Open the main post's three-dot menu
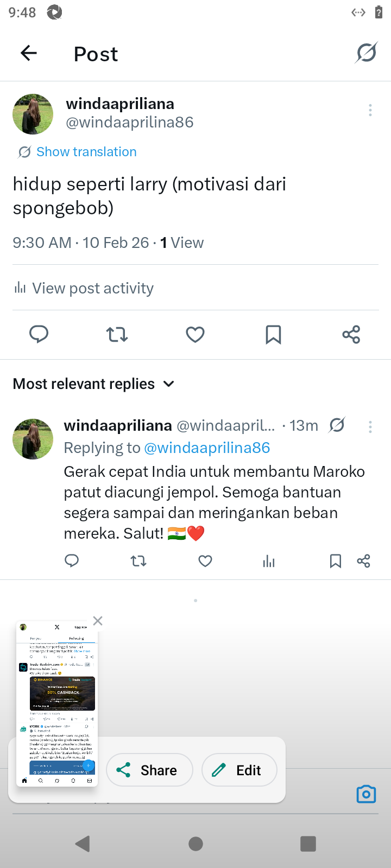391x868 pixels. pyautogui.click(x=370, y=110)
